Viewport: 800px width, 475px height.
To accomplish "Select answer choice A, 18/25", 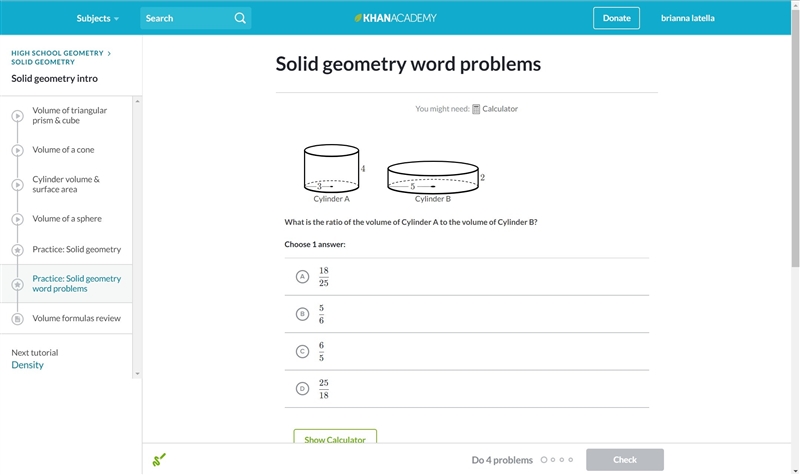I will point(467,277).
